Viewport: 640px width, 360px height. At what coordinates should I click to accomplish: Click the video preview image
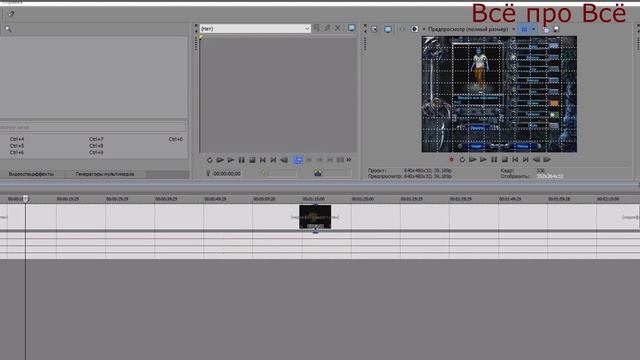[x=499, y=94]
